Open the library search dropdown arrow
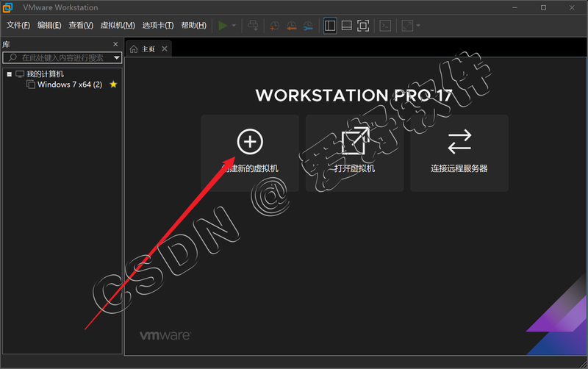This screenshot has height=369, width=588. [117, 57]
